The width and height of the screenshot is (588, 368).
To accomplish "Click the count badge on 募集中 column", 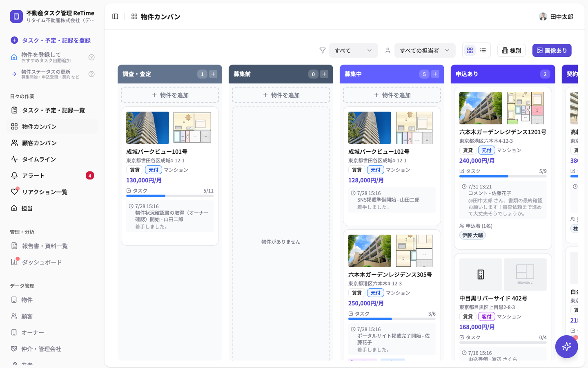I will pyautogui.click(x=424, y=74).
